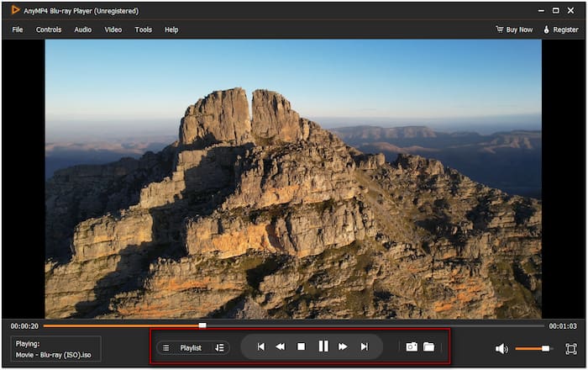This screenshot has width=588, height=370.
Task: Click the Register button
Action: coord(560,29)
